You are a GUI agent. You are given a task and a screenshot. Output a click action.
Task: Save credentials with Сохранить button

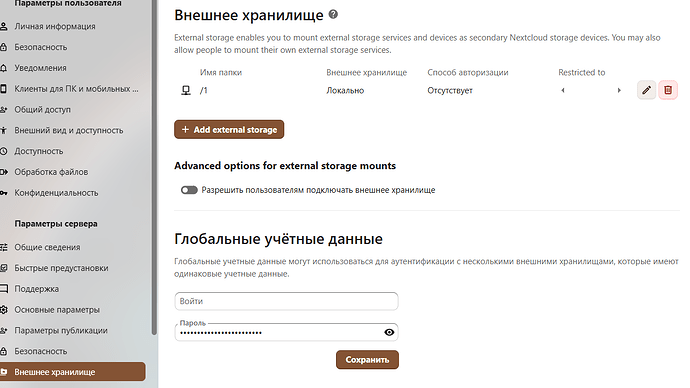coord(367,359)
